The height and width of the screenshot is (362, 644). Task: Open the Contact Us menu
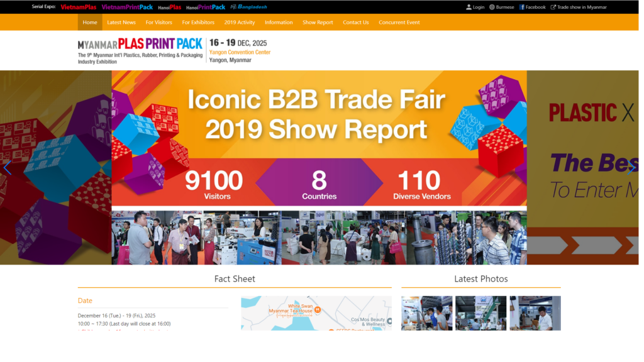[x=356, y=22]
